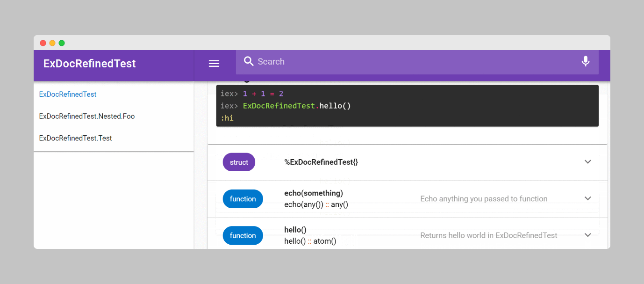The width and height of the screenshot is (644, 284).
Task: Open ExDocRefinedTest.Test in sidebar
Action: (76, 138)
